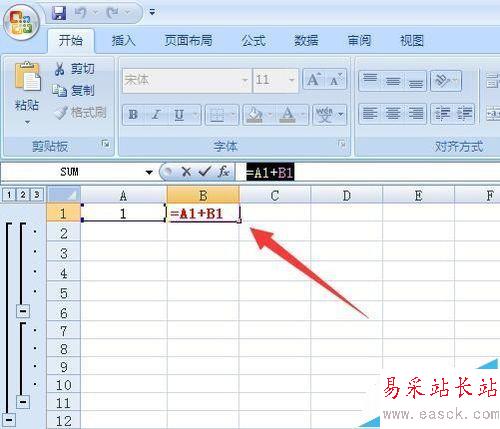Open the borders dropdown arrow
500x429 pixels.
(x=233, y=115)
